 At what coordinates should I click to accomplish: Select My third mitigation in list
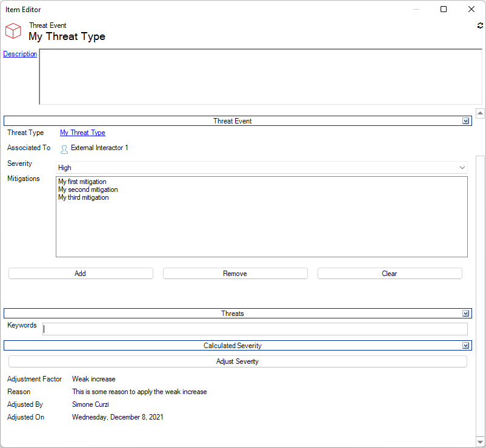[x=84, y=197]
